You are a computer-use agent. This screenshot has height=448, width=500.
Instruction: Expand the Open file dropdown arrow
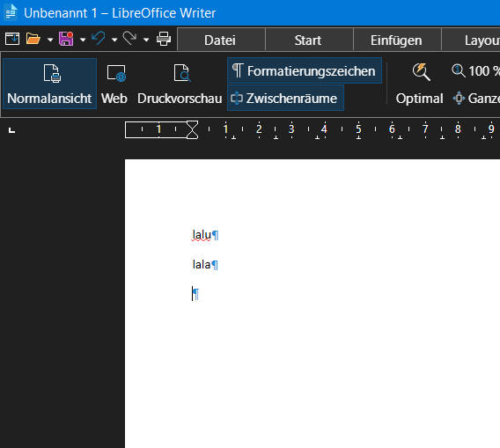(50, 40)
